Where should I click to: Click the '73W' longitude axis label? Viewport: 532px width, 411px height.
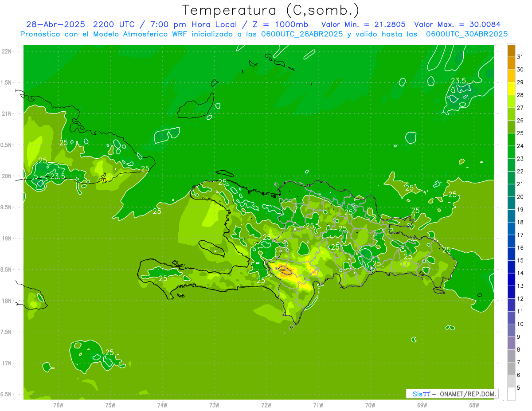[x=214, y=405]
